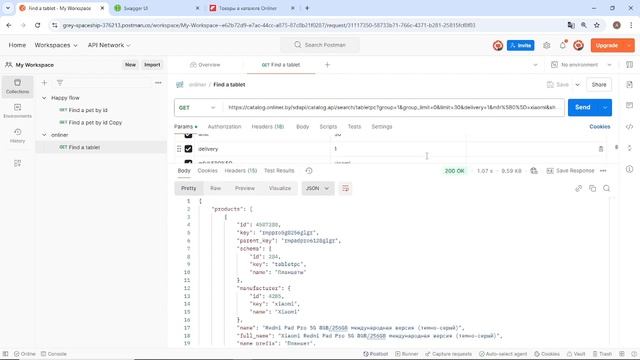Screen dimensions: 640x360
Task: Open the Upgrade dropdown arrow
Action: click(x=629, y=45)
